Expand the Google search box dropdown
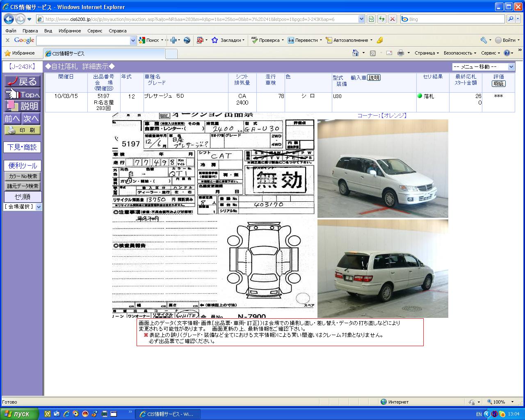 click(x=133, y=40)
